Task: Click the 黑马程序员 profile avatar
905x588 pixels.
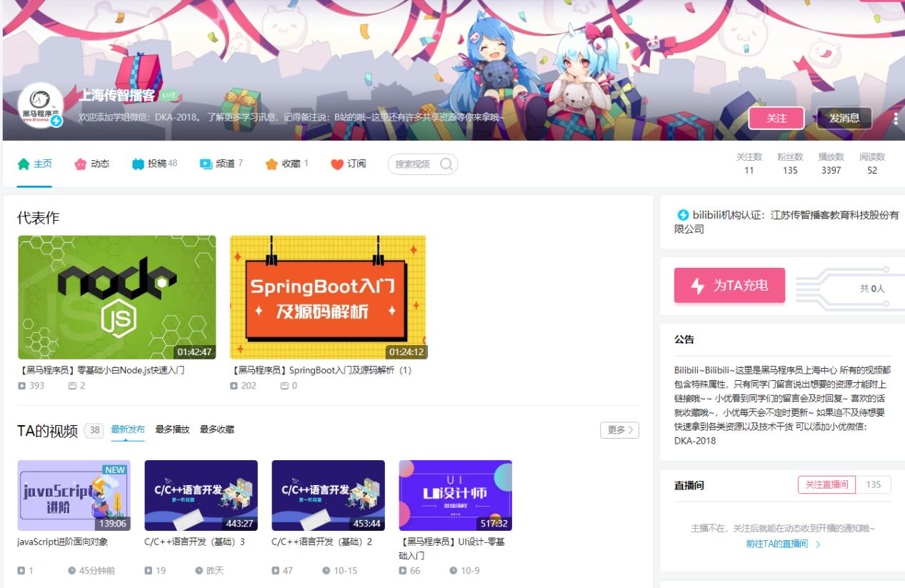Action: pyautogui.click(x=41, y=106)
